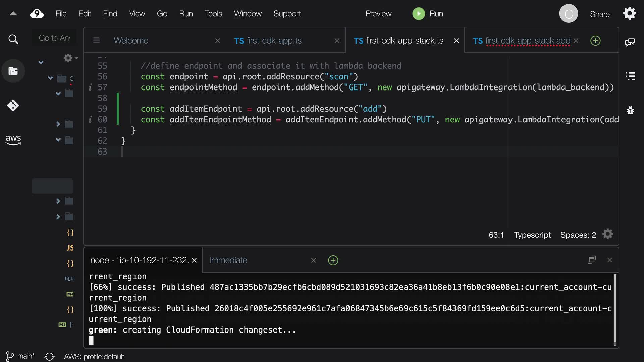Click the Cloud9 logo icon in menu bar
The height and width of the screenshot is (362, 644).
tap(37, 14)
